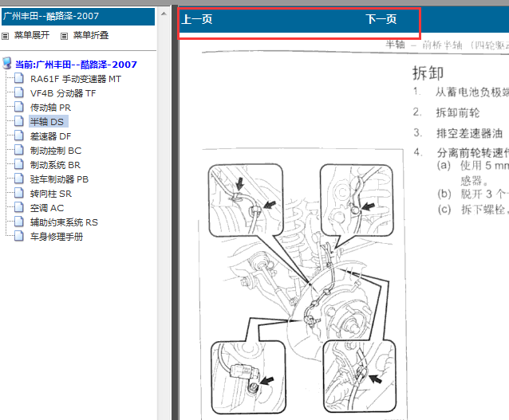This screenshot has height=420, width=509.
Task: Click document icon beside 辅助约束系统 RS
Action: pos(19,222)
